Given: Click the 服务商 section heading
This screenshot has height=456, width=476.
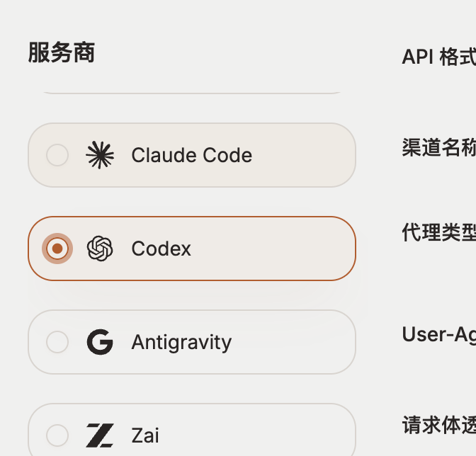Looking at the screenshot, I should pos(62,52).
